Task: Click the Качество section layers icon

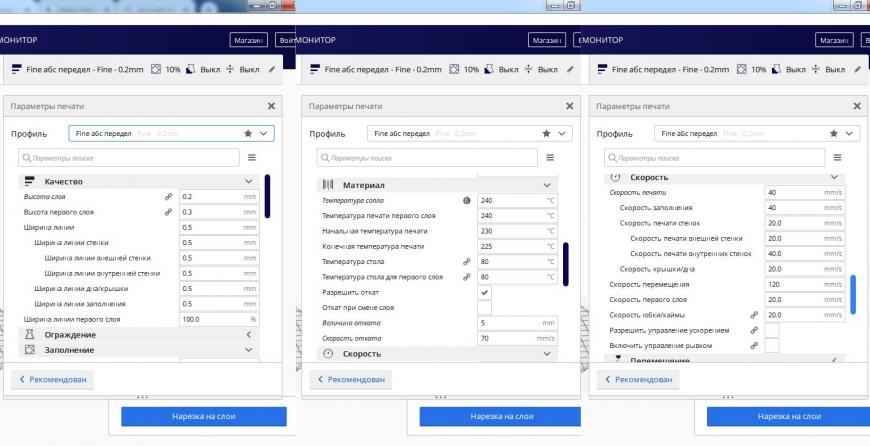Action: point(30,181)
